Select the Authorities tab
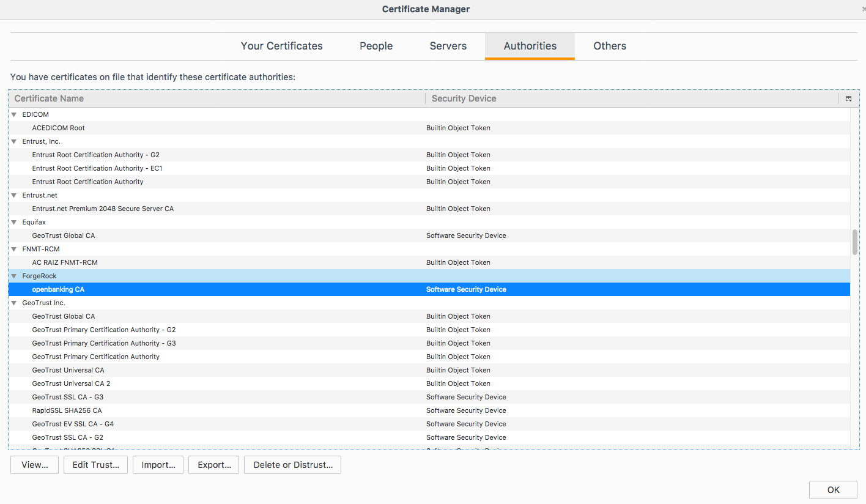This screenshot has height=504, width=866. [x=530, y=46]
